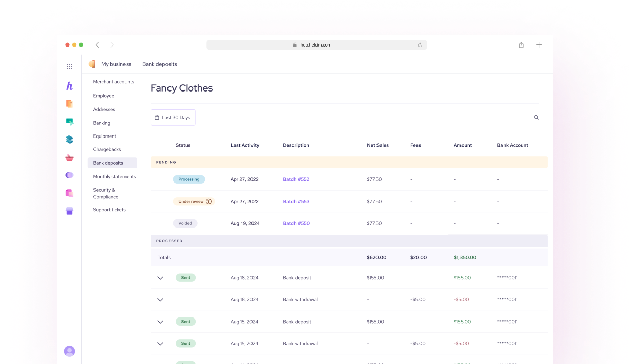
Task: Open the user profile avatar
Action: pyautogui.click(x=69, y=351)
